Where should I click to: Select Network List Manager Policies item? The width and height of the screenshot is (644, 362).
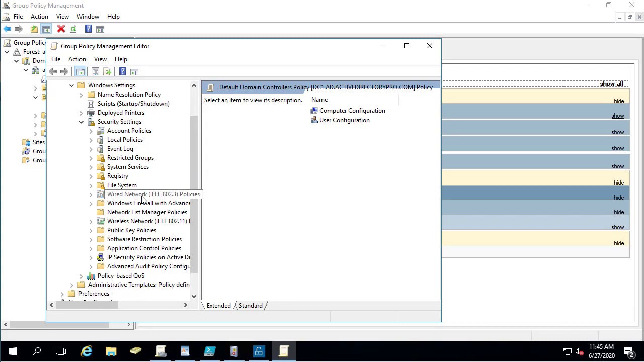(x=147, y=212)
